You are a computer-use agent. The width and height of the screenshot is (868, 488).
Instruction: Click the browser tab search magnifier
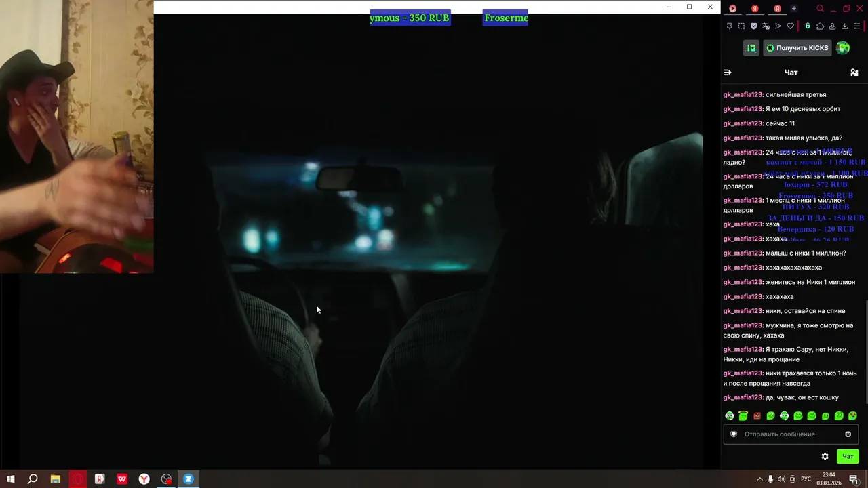tap(820, 9)
